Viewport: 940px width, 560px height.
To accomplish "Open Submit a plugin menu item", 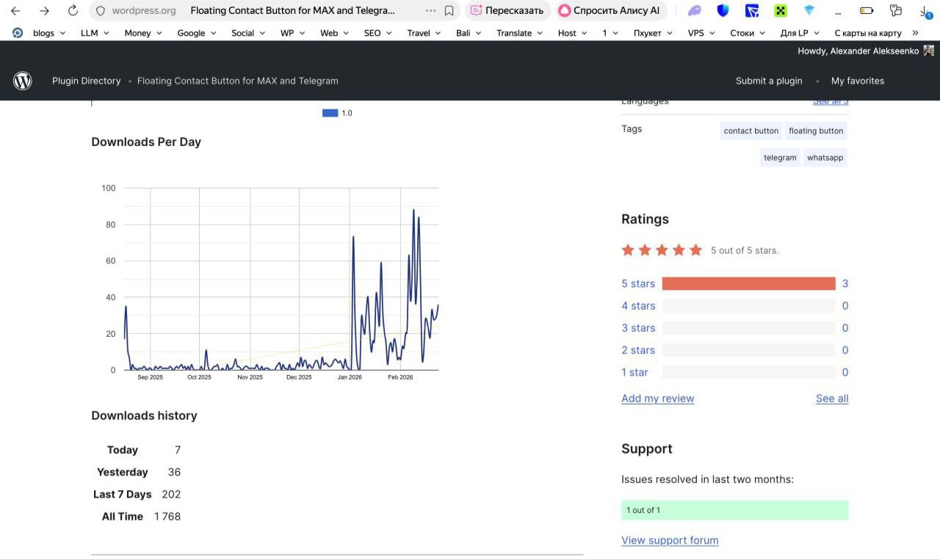I will pos(768,81).
